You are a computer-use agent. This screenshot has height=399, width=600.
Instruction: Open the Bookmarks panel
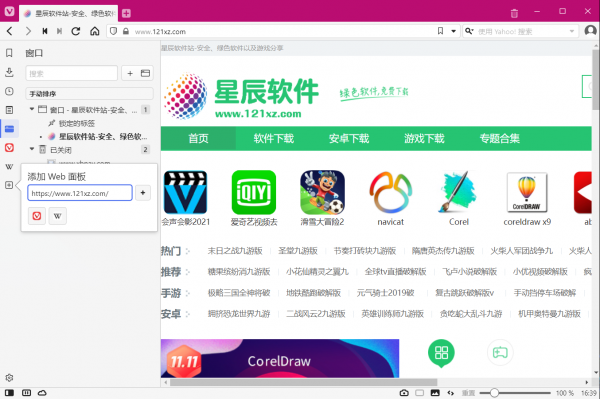9,53
